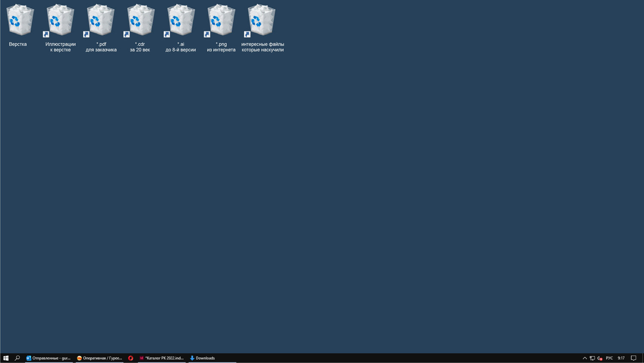Switch to Оперативная browser window
644x363 pixels.
tap(100, 358)
